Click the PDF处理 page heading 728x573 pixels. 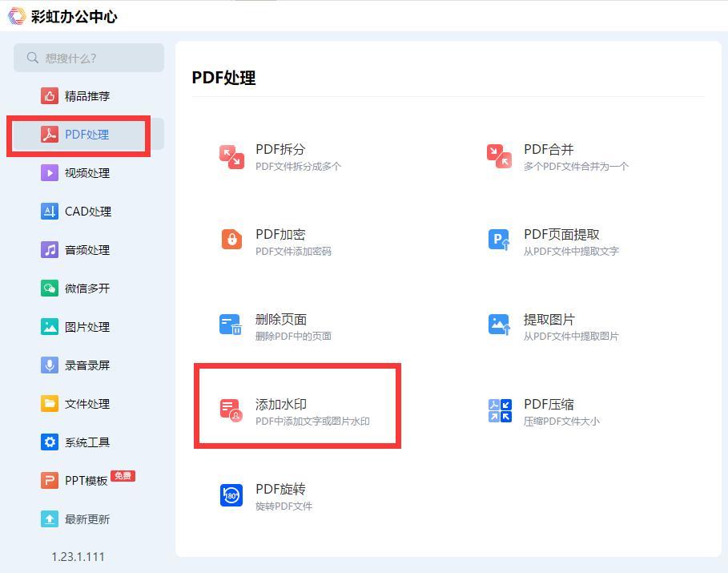[223, 77]
